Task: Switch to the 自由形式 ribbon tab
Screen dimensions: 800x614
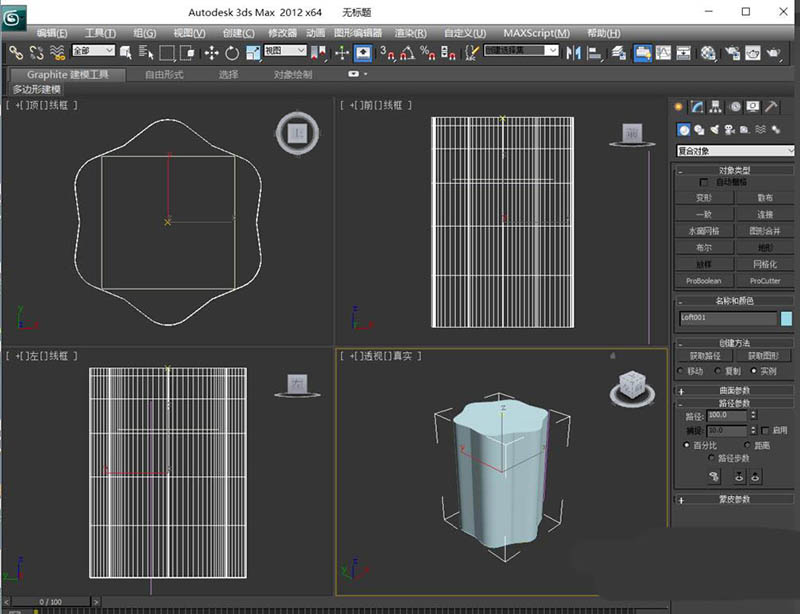Action: 164,74
